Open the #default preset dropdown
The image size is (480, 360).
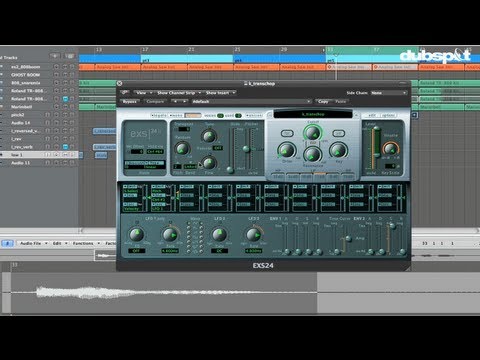[251, 101]
